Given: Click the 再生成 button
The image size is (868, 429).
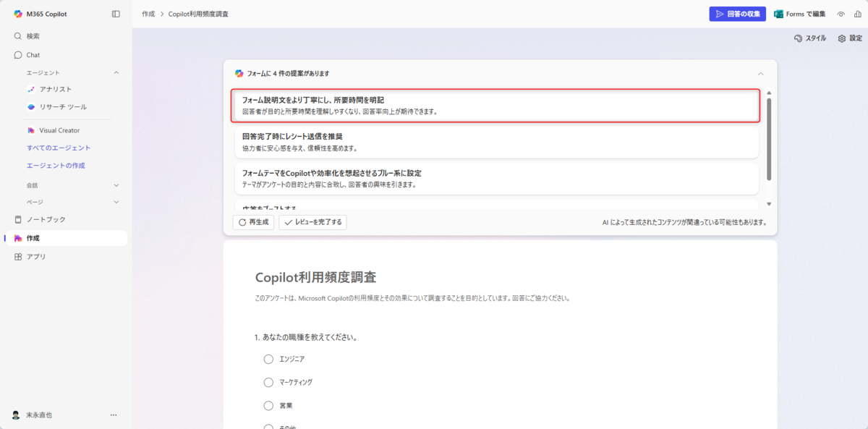Looking at the screenshot, I should tap(253, 222).
